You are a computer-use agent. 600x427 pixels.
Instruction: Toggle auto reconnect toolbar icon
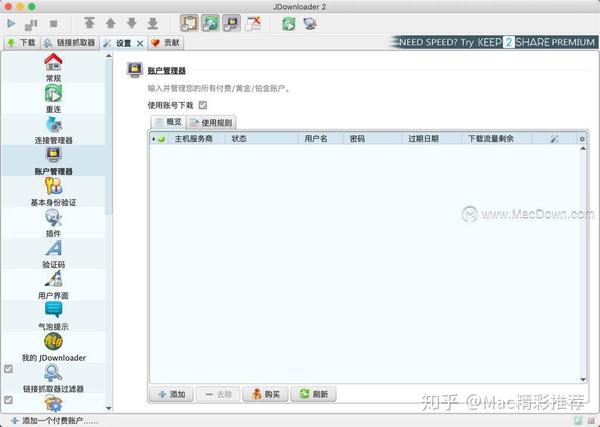(210, 23)
